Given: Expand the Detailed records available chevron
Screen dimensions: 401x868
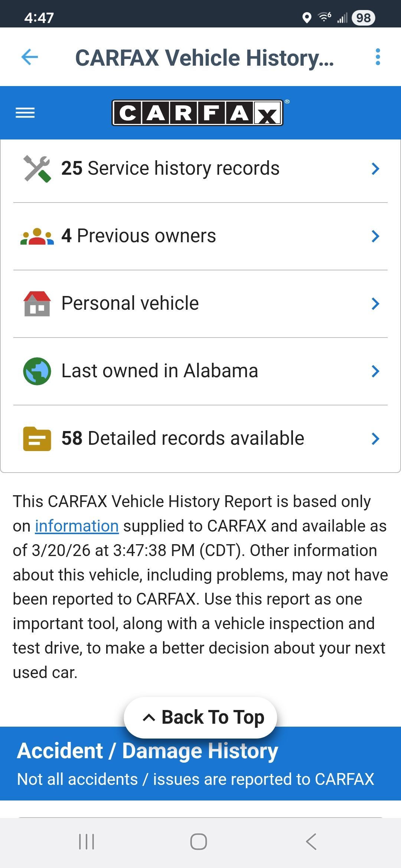Looking at the screenshot, I should (375, 438).
